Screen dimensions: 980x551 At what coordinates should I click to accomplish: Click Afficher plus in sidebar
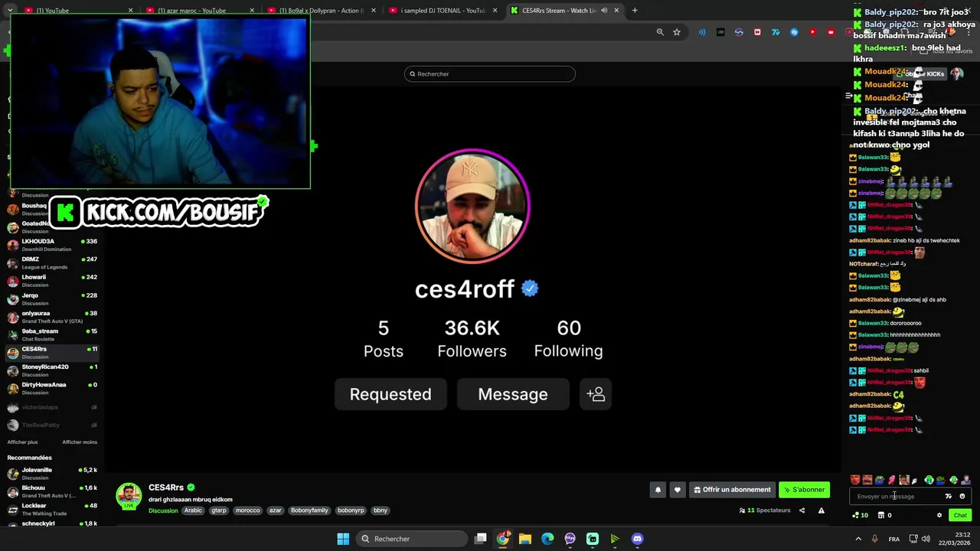click(x=22, y=442)
